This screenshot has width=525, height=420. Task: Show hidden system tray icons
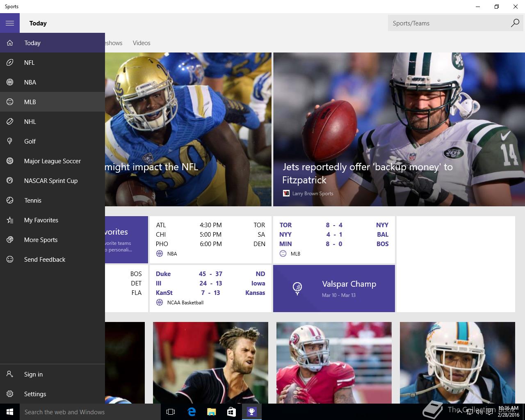[x=460, y=412]
